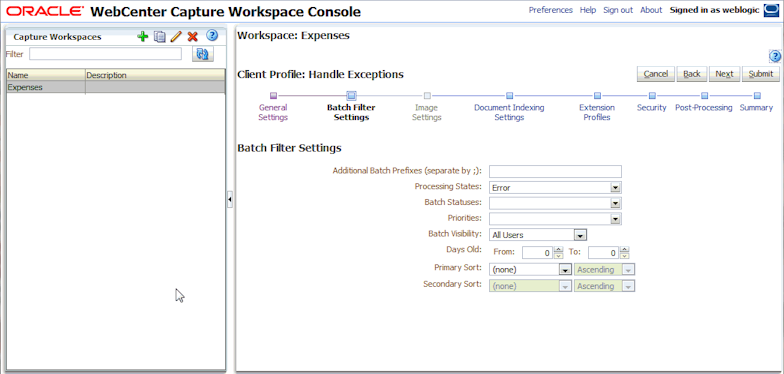Decrease Days Old To value
This screenshot has height=374, width=784.
[624, 256]
